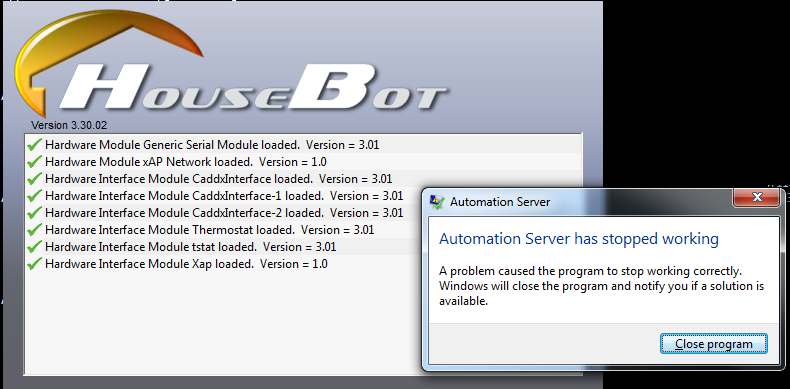Click checkmark beside Generic Serial Module row
The image size is (790, 389).
(35, 145)
